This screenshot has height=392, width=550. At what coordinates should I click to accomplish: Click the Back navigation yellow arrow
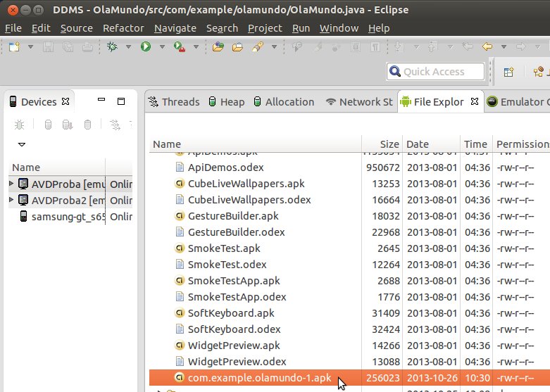point(487,46)
